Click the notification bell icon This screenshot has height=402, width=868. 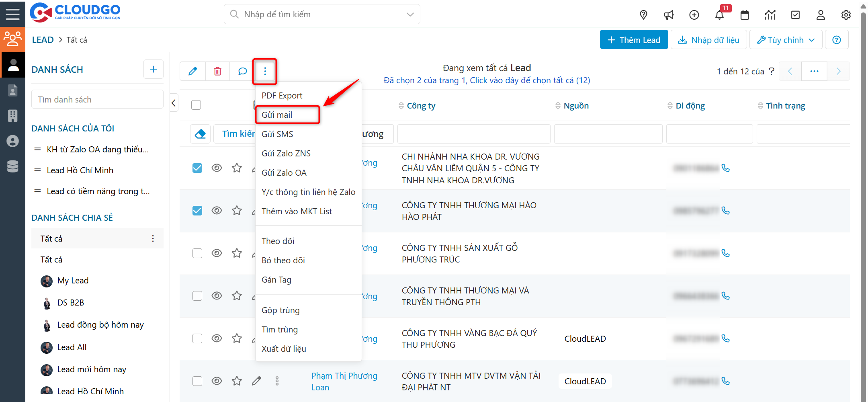point(719,15)
